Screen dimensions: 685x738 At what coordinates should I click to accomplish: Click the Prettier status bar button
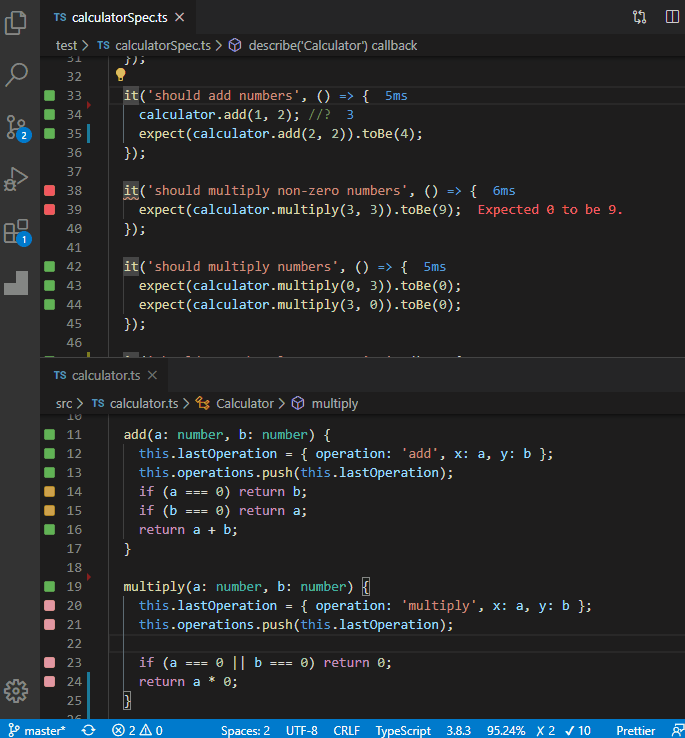point(636,730)
